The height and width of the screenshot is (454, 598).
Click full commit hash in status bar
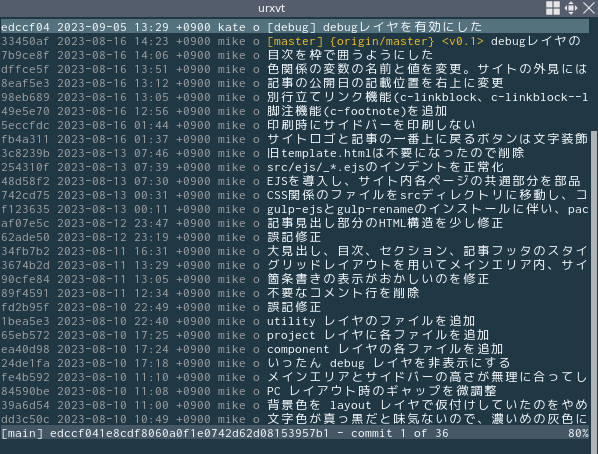click(x=189, y=433)
